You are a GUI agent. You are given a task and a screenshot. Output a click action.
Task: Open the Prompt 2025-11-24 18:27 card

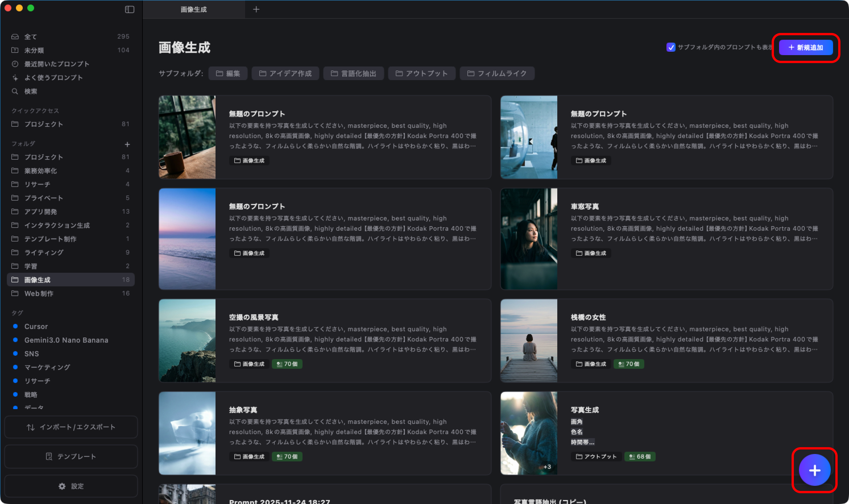coord(325,494)
